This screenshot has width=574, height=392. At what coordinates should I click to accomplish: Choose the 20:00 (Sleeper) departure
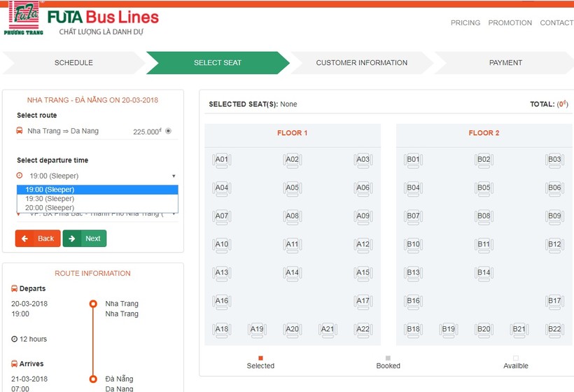50,208
